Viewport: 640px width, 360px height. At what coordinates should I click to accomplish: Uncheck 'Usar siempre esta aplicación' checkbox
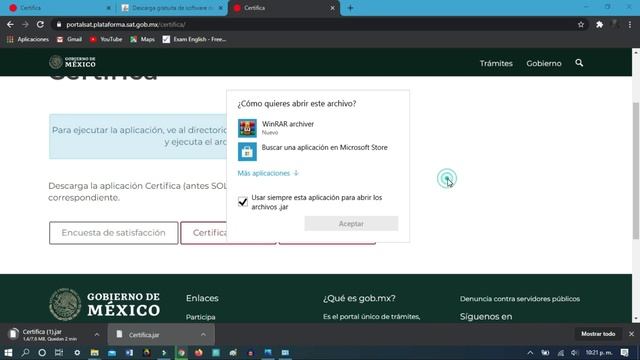tap(243, 202)
